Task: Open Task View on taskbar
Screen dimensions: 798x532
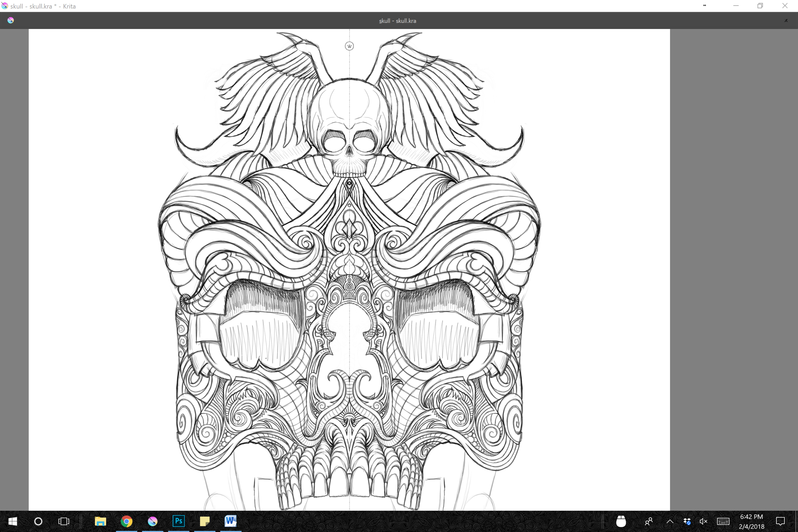Action: (x=64, y=521)
